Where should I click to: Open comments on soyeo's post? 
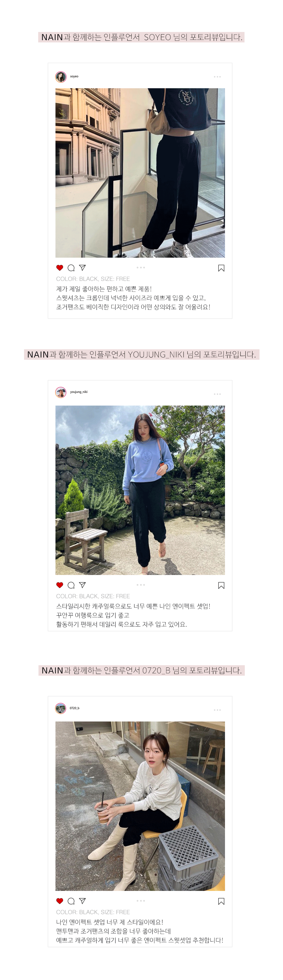(x=71, y=268)
